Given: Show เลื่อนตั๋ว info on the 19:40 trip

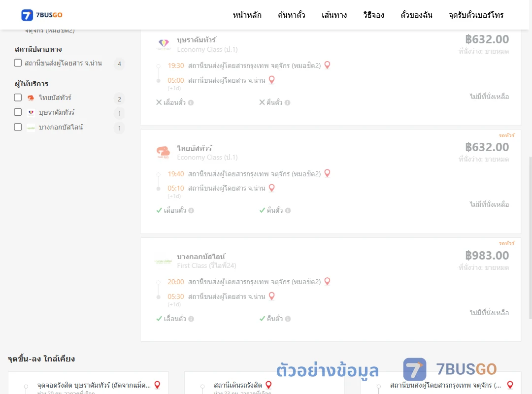Looking at the screenshot, I should (x=191, y=210).
